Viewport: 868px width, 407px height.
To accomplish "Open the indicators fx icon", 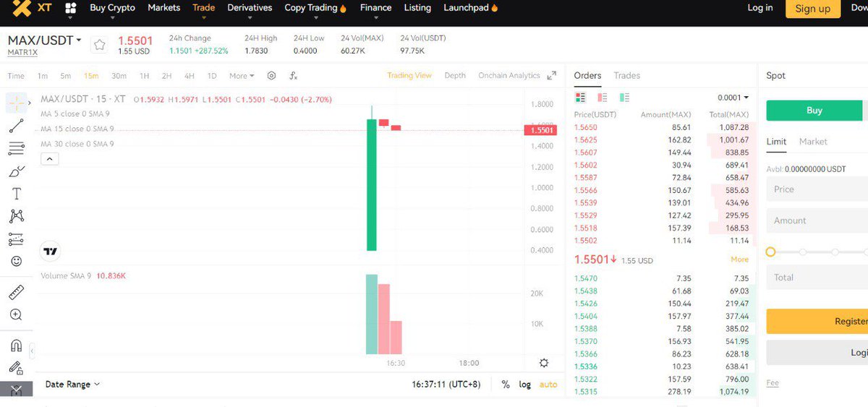I will 293,75.
